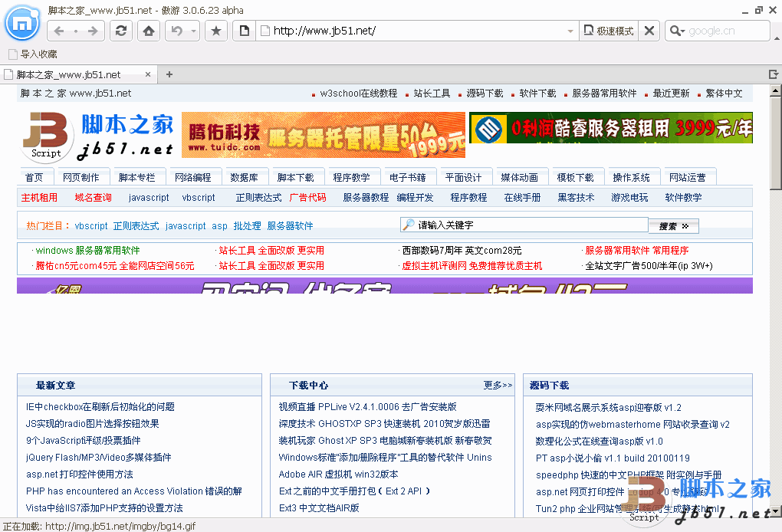Click the 正则表达式 hot column link

[136, 226]
